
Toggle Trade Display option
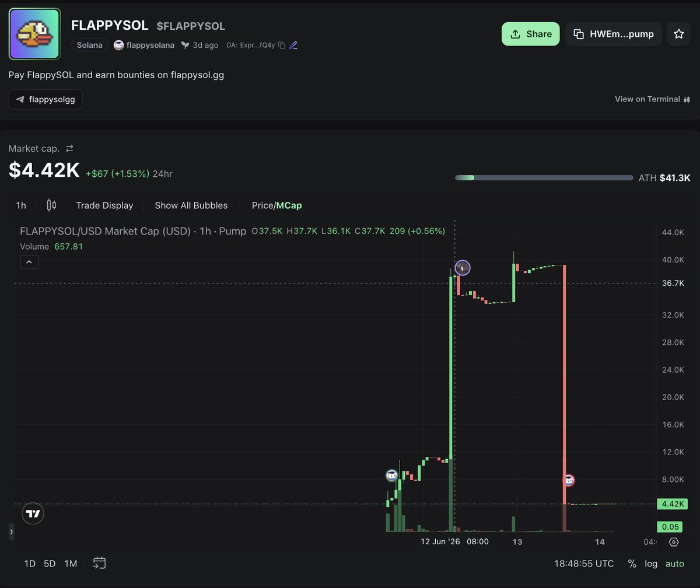(104, 205)
